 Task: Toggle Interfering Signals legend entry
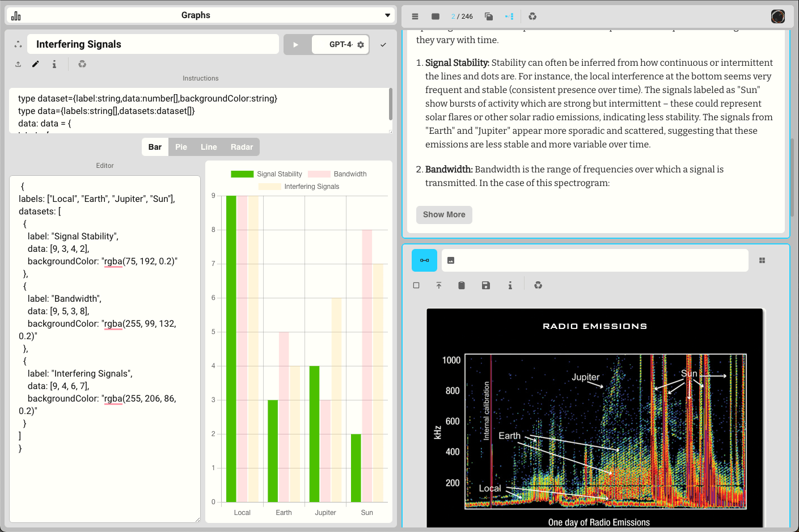click(299, 187)
